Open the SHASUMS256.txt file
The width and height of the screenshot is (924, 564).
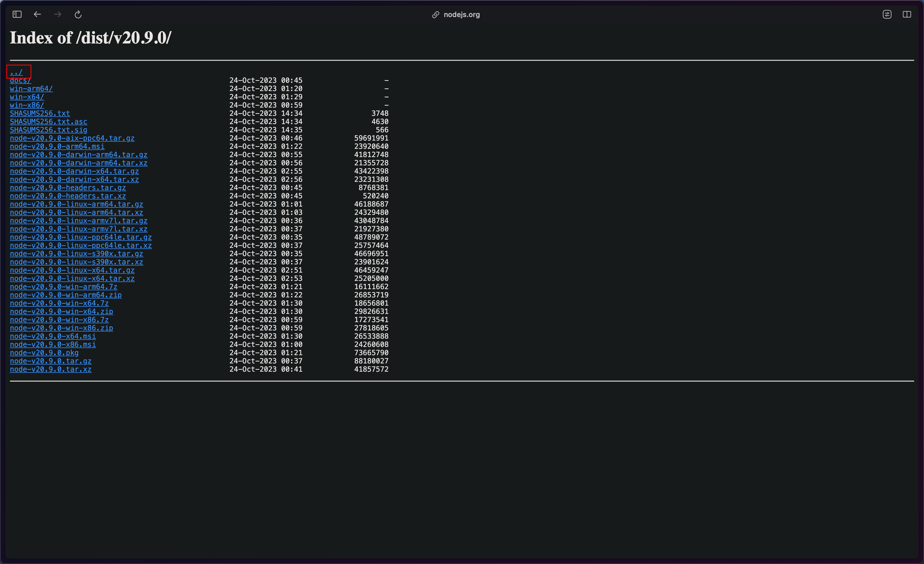click(40, 113)
